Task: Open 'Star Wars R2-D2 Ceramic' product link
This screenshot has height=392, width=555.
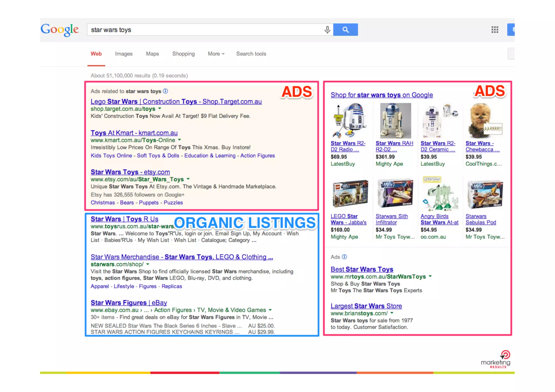Action: pyautogui.click(x=438, y=146)
